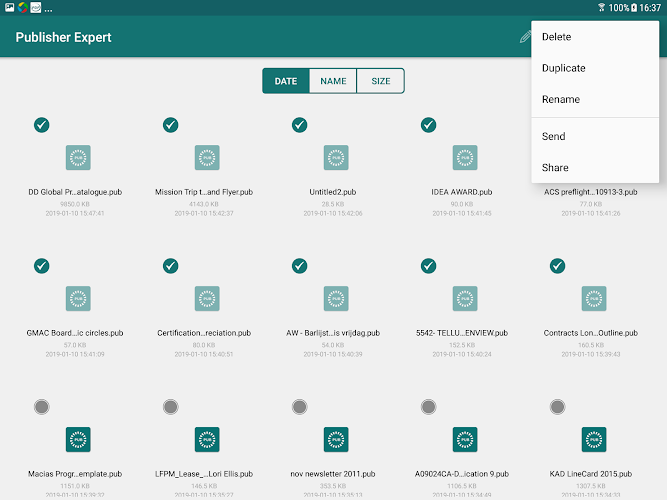The image size is (667, 500).
Task: Select the LFPM_Lease_...Lori Ellis.pub checkbox
Action: point(171,407)
